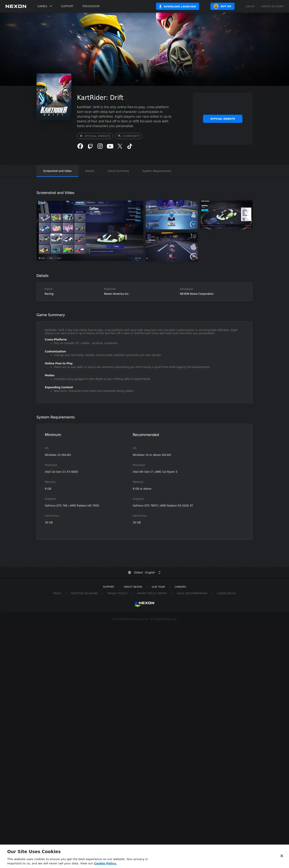
Task: Click the outlined Official Website pill button
Action: (95, 136)
